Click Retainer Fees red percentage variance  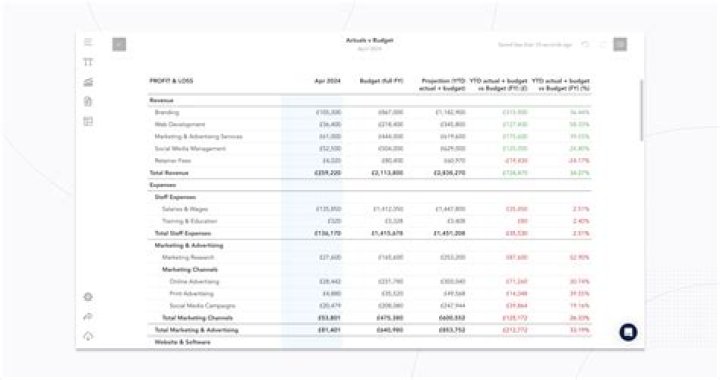[579, 161]
